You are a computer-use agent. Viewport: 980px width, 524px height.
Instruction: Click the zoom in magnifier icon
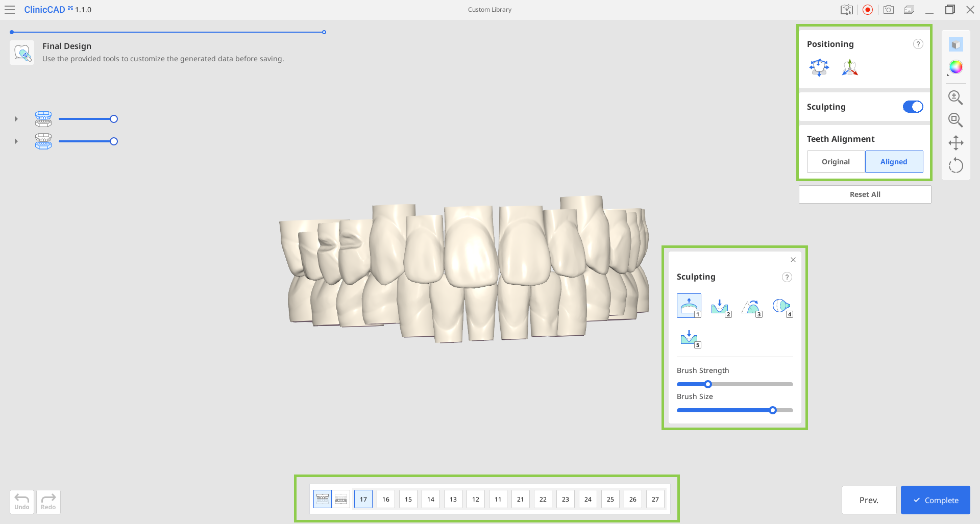(955, 97)
